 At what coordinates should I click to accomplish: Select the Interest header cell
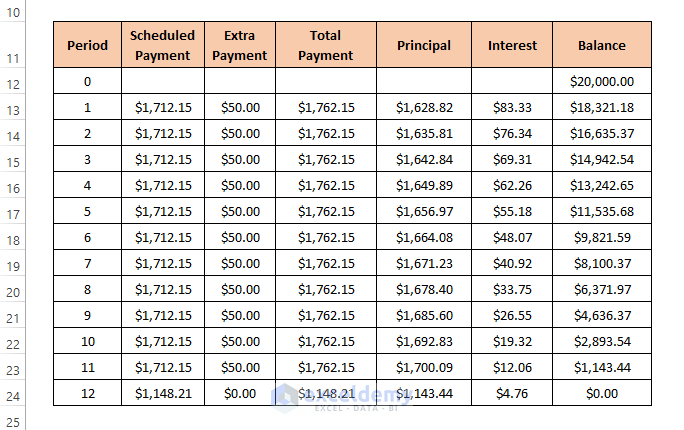coord(512,45)
